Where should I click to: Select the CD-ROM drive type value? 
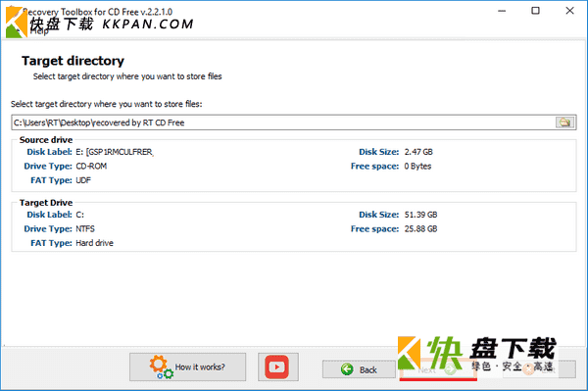click(91, 166)
